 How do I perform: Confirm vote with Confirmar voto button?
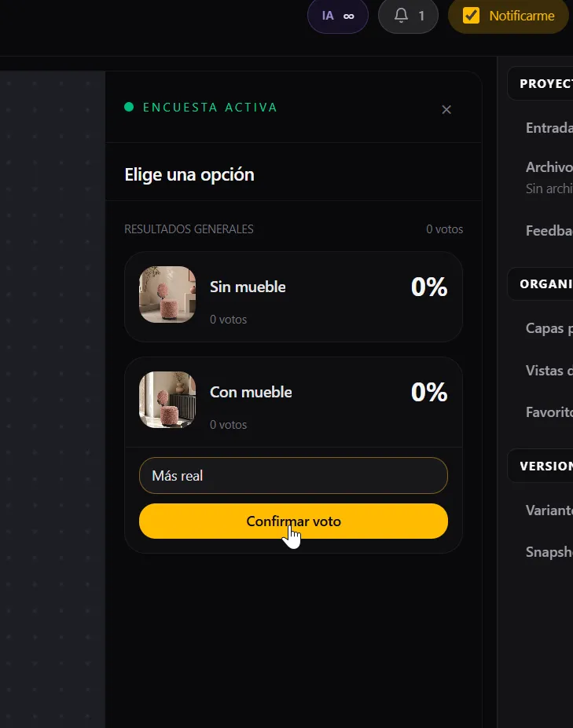tap(293, 521)
